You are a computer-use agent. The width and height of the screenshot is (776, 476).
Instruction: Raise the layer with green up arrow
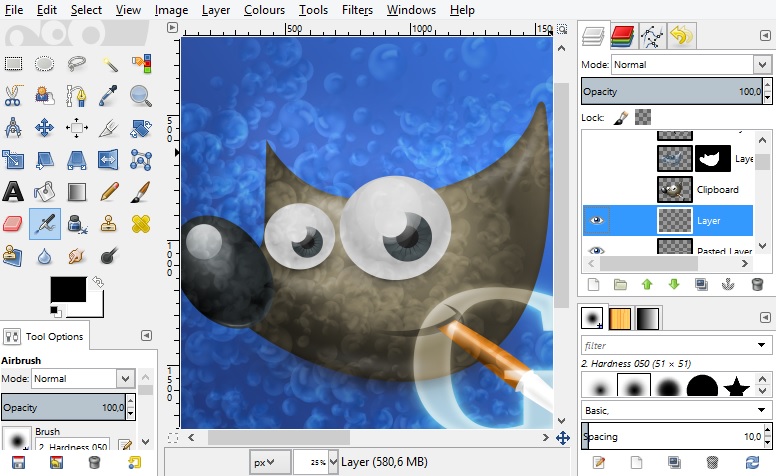click(647, 285)
